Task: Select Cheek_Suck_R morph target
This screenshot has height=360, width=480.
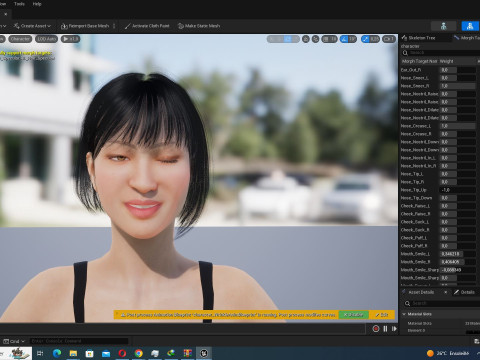Action: click(415, 230)
